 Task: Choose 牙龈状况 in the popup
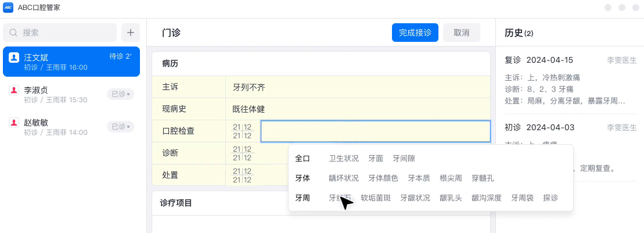pos(415,198)
